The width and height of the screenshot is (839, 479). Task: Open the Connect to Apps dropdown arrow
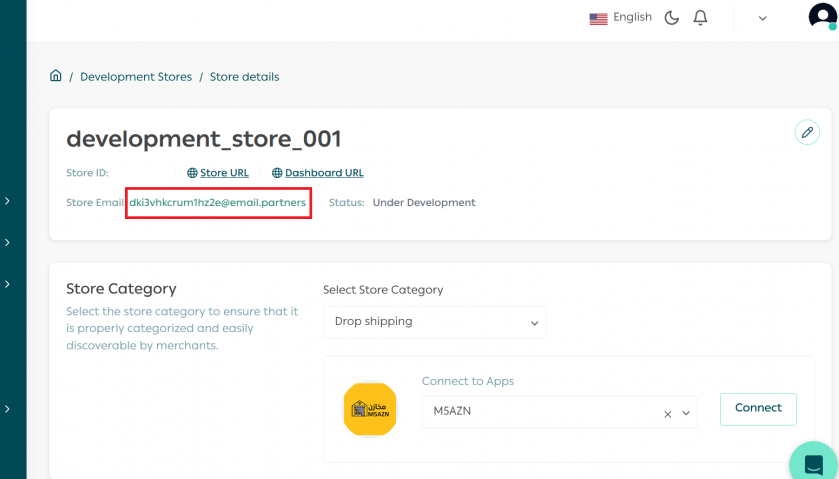[686, 413]
